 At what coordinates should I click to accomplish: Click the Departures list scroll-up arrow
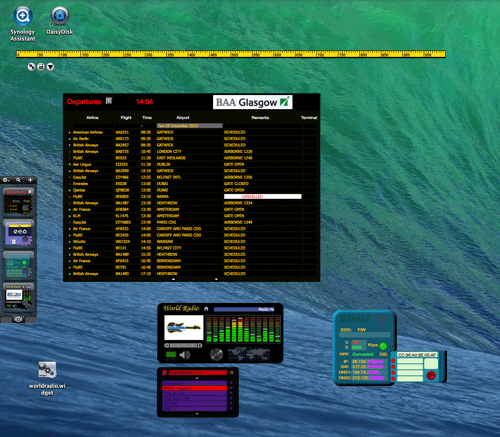[x=173, y=279]
